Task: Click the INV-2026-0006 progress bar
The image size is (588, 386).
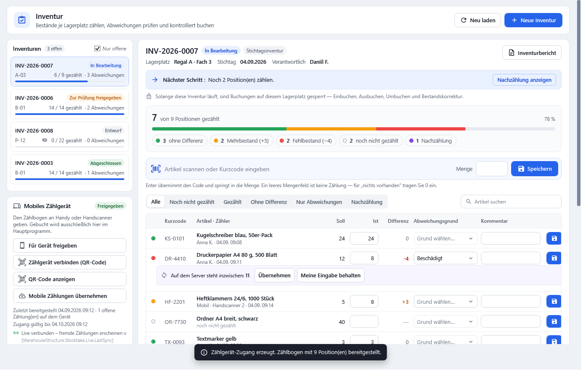Action: click(70, 114)
